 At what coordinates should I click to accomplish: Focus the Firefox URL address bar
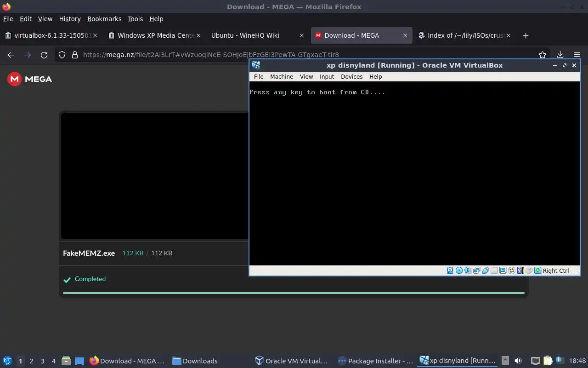pos(303,55)
